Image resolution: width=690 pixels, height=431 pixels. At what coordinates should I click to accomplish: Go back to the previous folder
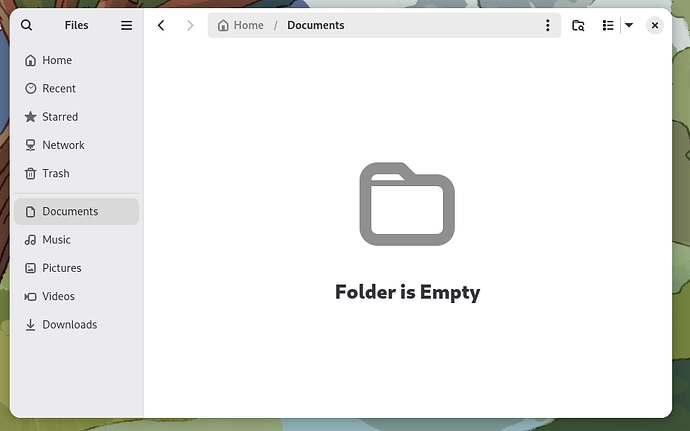(161, 25)
